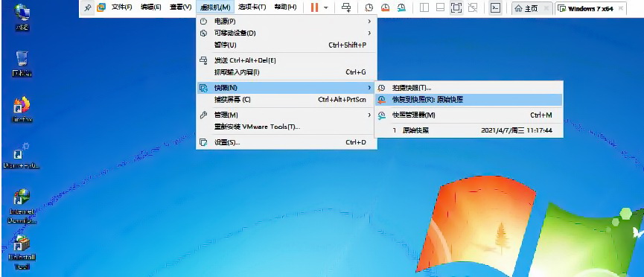Click revert to snapshot toolbar icon
The image size is (644, 277).
(385, 7)
